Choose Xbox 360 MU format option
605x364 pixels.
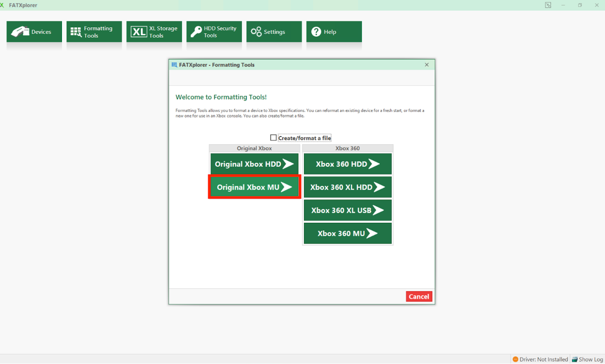pos(348,233)
